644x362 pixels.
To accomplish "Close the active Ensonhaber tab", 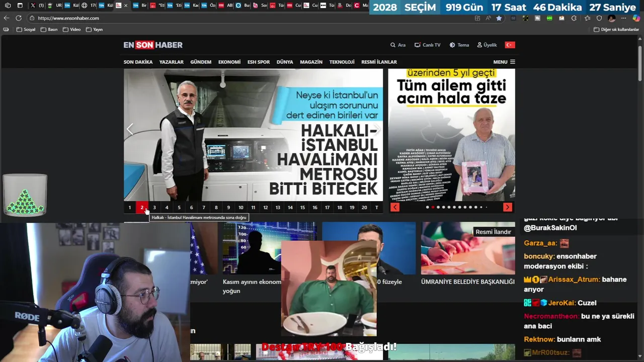I will [x=126, y=6].
